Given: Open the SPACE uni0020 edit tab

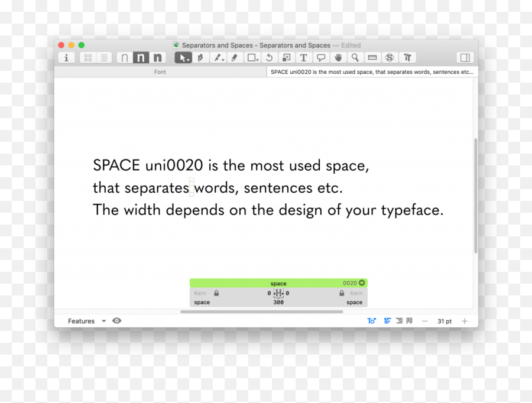Looking at the screenshot, I should coord(372,72).
